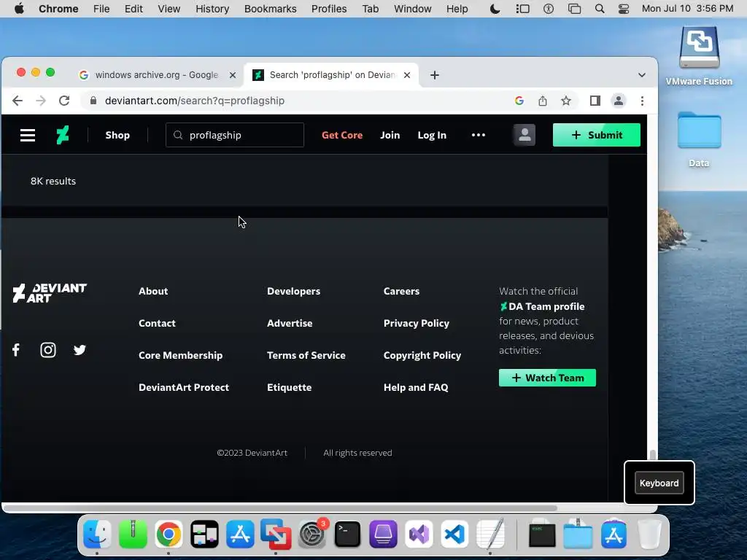Image resolution: width=747 pixels, height=560 pixels.
Task: Close the 'windows archive.org' tab
Action: pos(233,75)
